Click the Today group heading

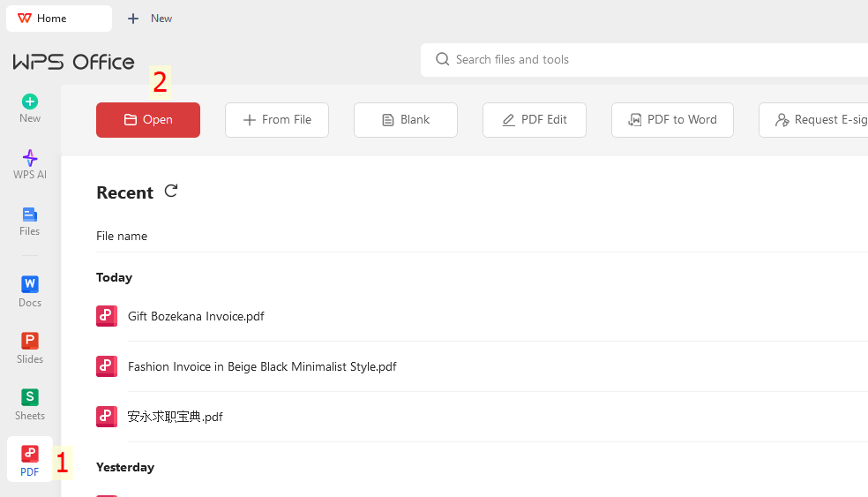click(114, 277)
